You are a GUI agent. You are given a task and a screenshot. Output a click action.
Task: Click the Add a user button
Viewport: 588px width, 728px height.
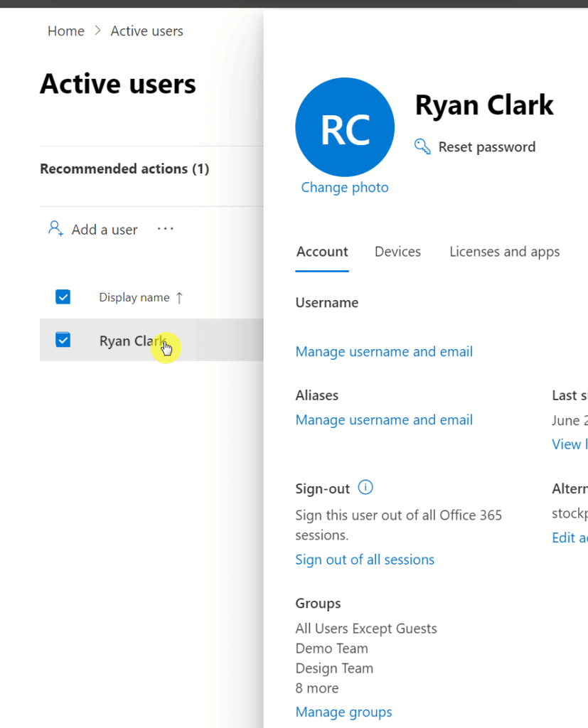[93, 230]
